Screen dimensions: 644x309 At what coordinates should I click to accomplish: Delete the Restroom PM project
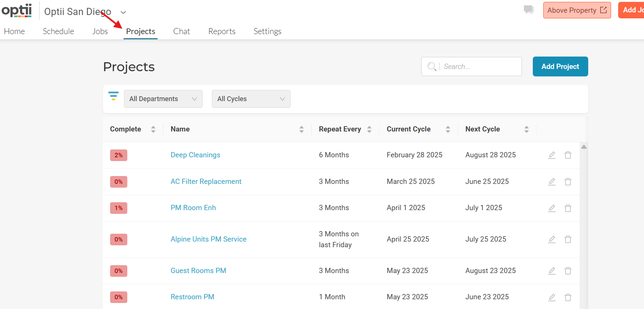568,297
